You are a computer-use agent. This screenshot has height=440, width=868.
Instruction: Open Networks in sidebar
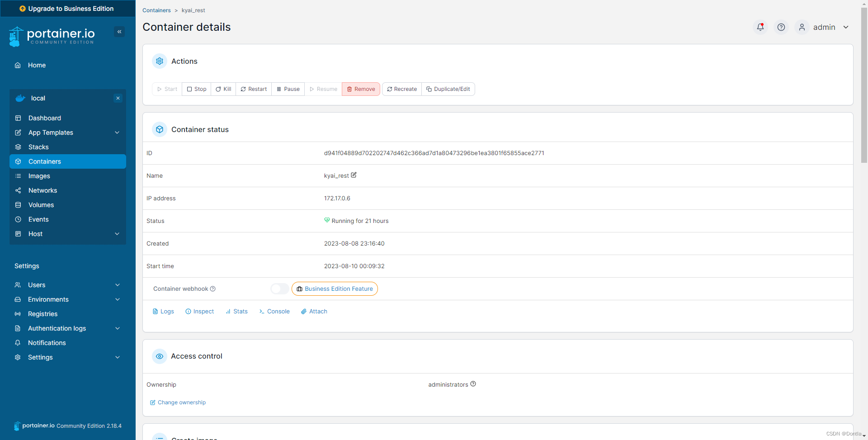pyautogui.click(x=68, y=190)
